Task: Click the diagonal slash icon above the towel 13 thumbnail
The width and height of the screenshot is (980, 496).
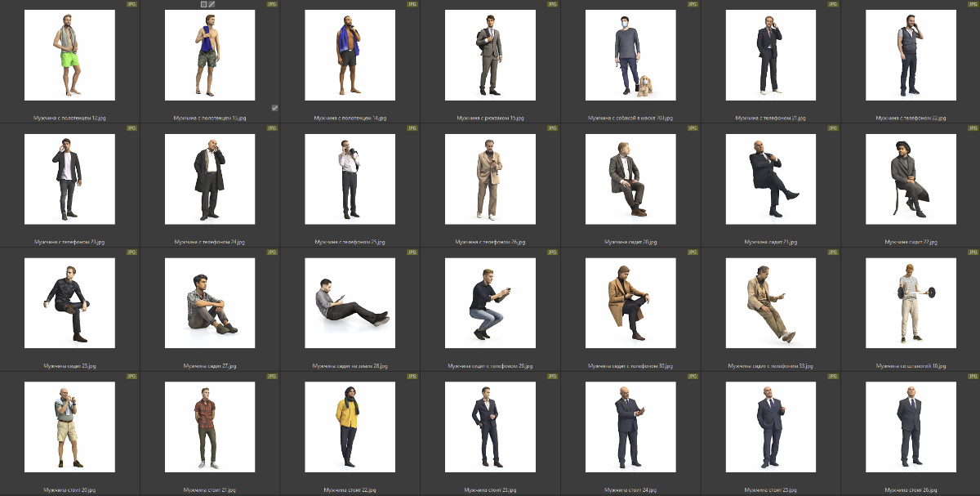Action: tap(212, 4)
